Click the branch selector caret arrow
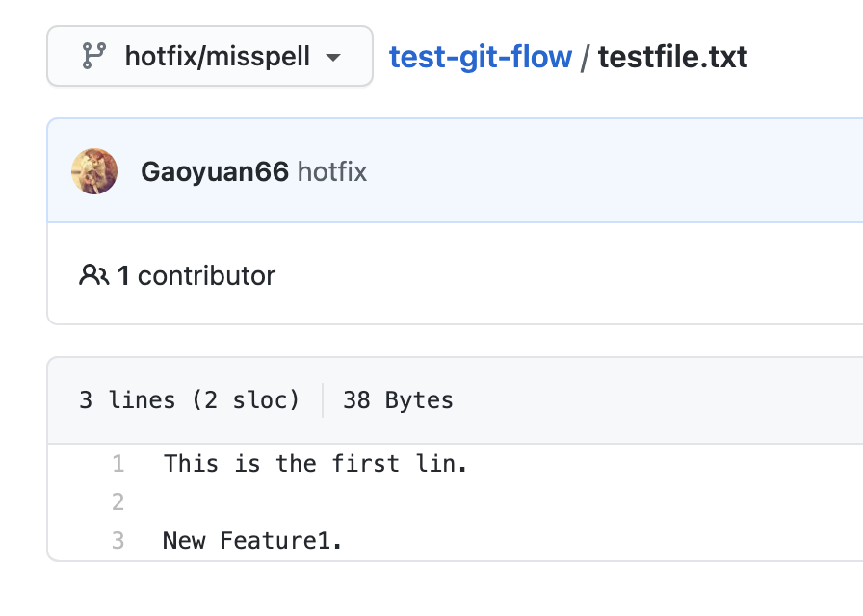This screenshot has height=616, width=863. click(x=333, y=57)
